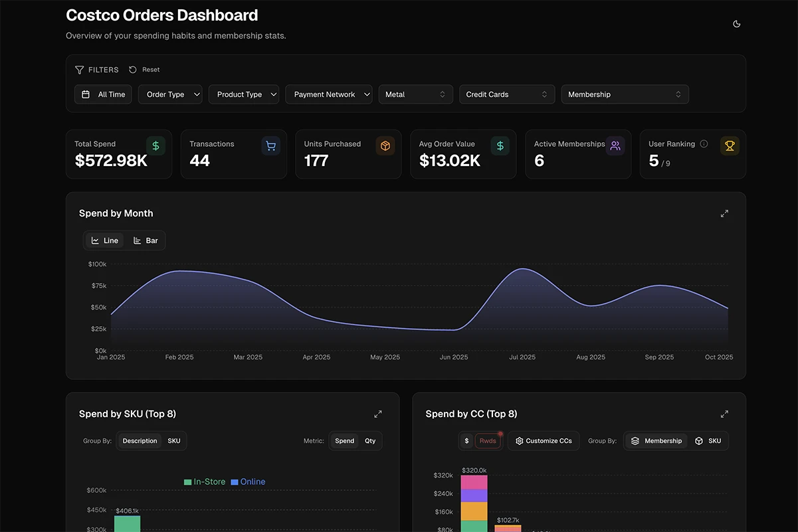Switch SKU chart metric to Qty
The width and height of the screenshot is (798, 532).
click(370, 440)
